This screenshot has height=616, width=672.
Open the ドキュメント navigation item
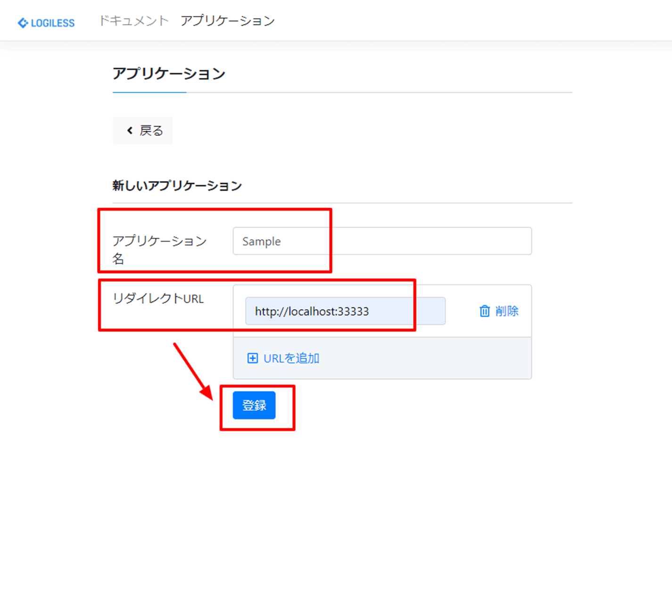(134, 21)
